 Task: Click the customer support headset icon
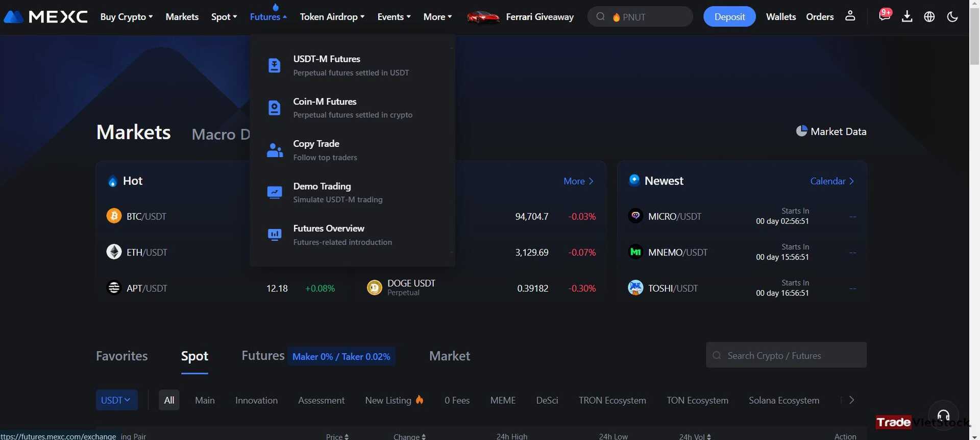943,415
